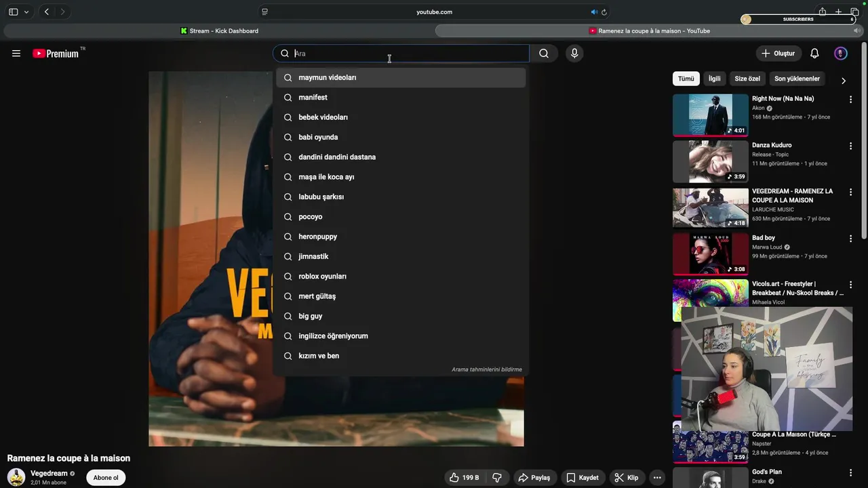The image size is (868, 488).
Task: Dislike the video with thumbs-down
Action: (497, 478)
